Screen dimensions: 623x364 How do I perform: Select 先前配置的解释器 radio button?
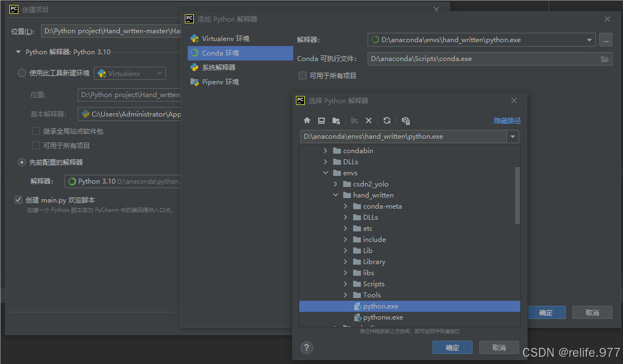[x=22, y=163]
